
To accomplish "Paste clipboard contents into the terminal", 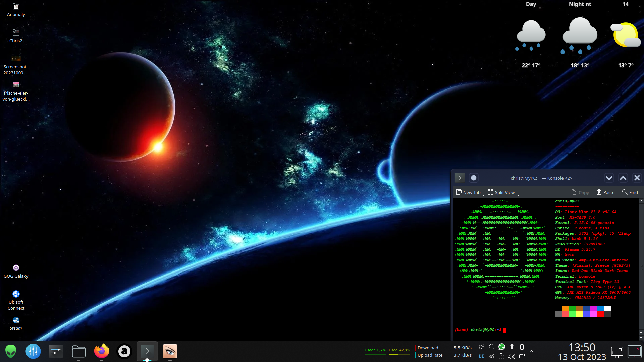I will [x=605, y=192].
